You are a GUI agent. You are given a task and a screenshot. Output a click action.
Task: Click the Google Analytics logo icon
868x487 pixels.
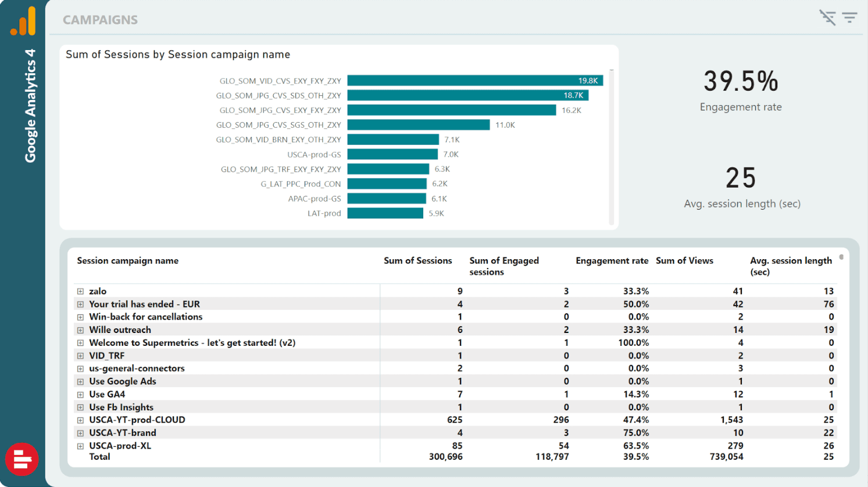[23, 22]
